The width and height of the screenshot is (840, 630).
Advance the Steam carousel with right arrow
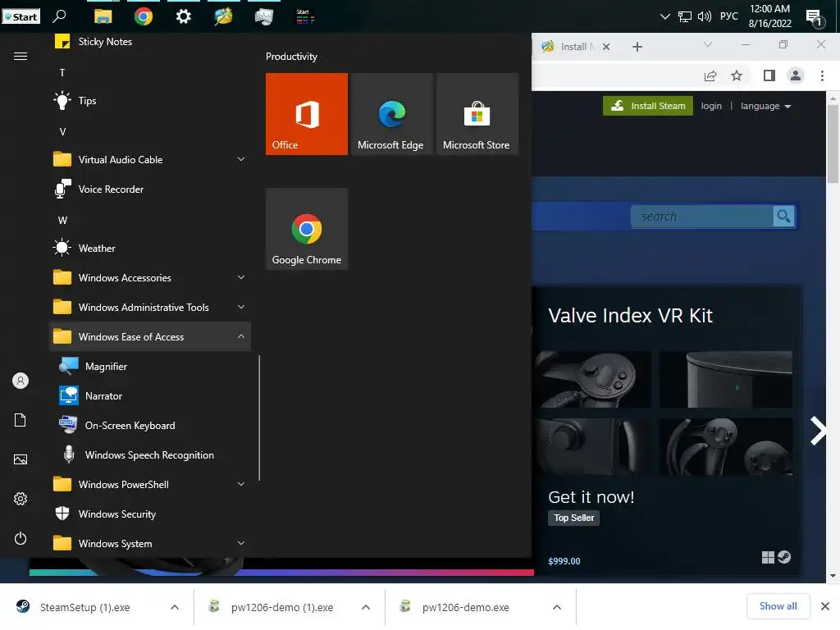click(818, 431)
